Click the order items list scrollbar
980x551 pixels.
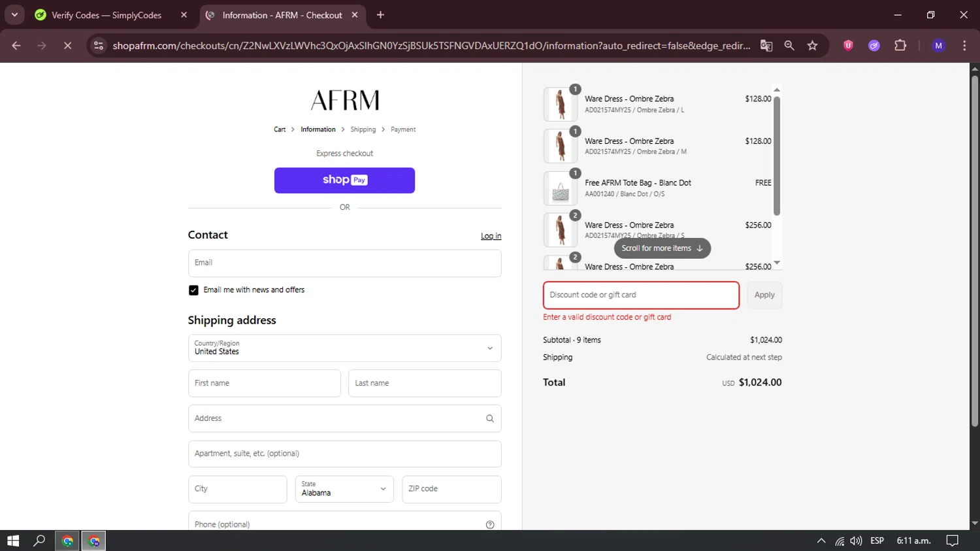pos(777,155)
